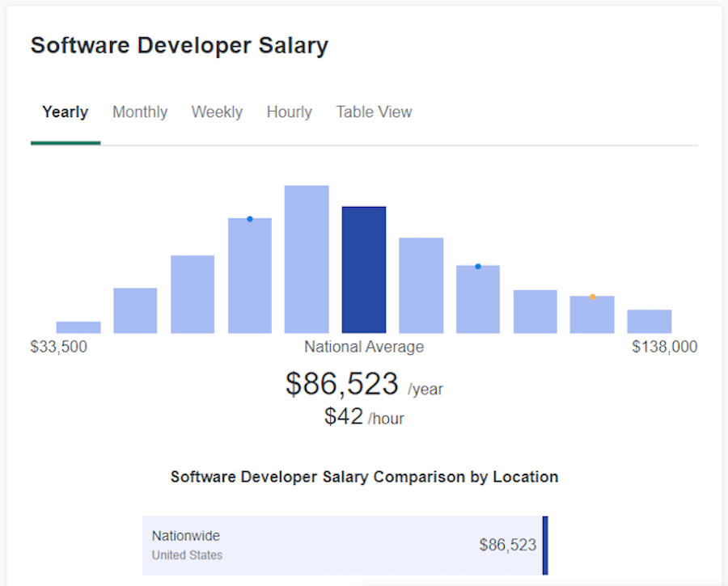
Task: Switch to the Monthly tab
Action: [140, 112]
